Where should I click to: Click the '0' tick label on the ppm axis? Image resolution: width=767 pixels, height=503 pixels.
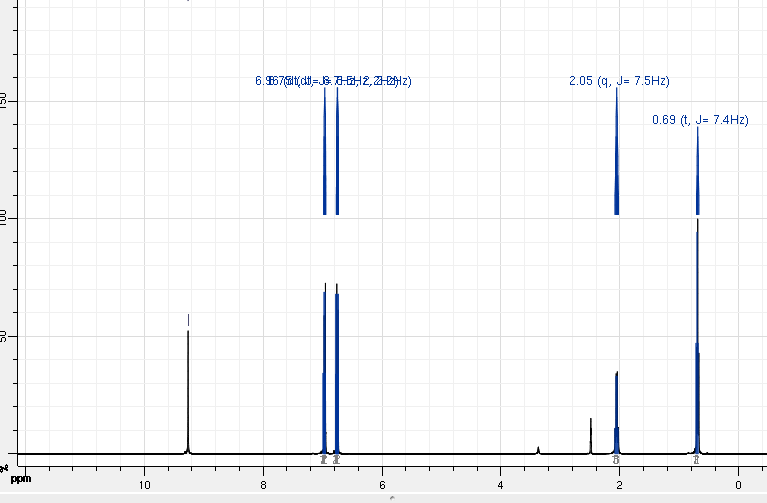point(738,485)
